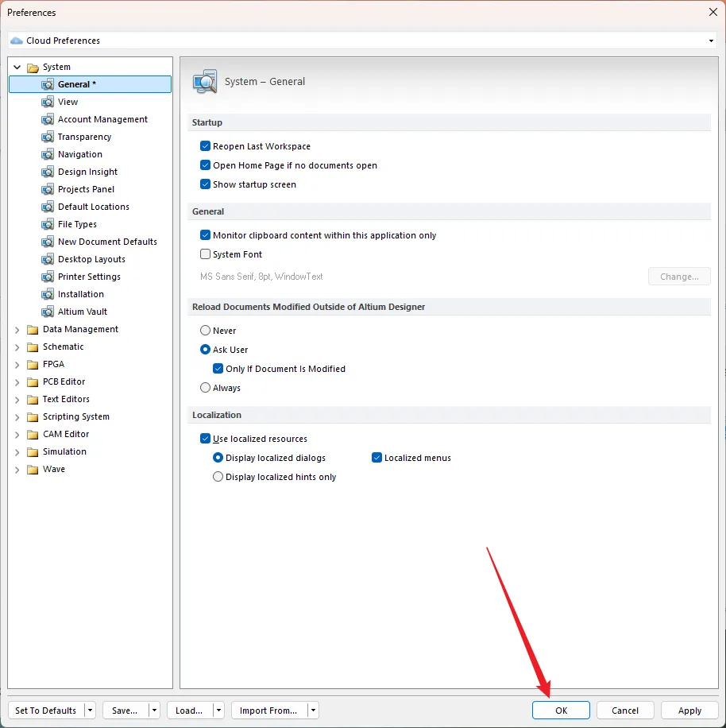Click the Save... button
Image resolution: width=726 pixels, height=728 pixels.
pos(126,711)
